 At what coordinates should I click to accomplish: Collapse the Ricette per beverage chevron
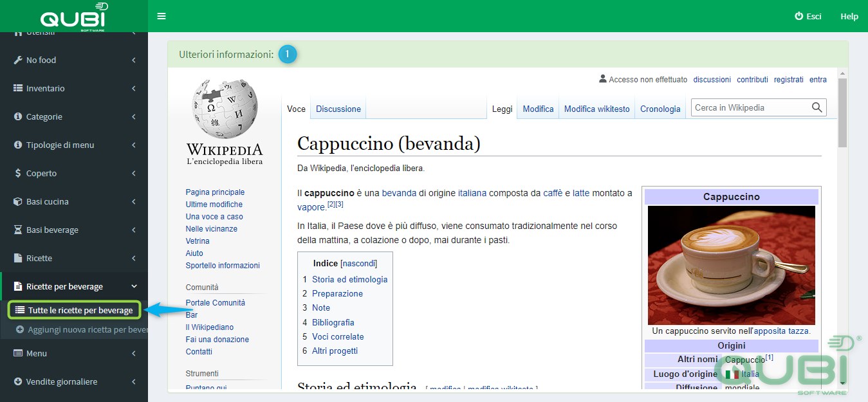[134, 286]
